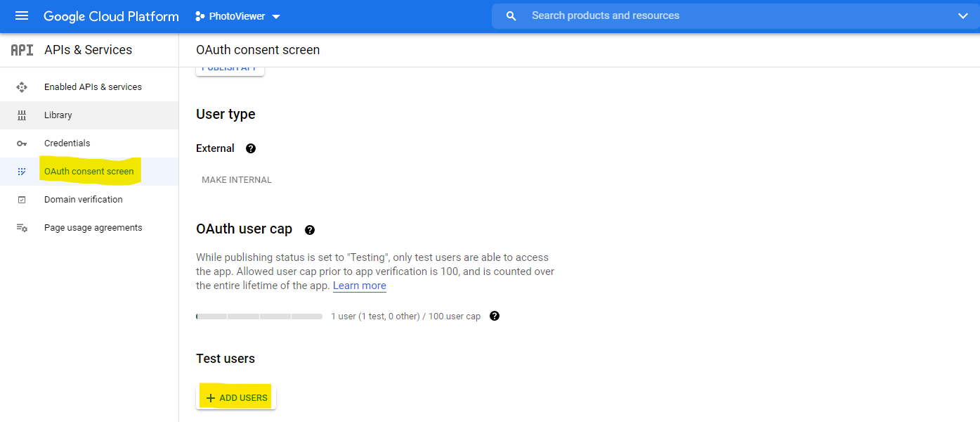This screenshot has height=422, width=980.
Task: Click the Library grid icon
Action: tap(22, 115)
